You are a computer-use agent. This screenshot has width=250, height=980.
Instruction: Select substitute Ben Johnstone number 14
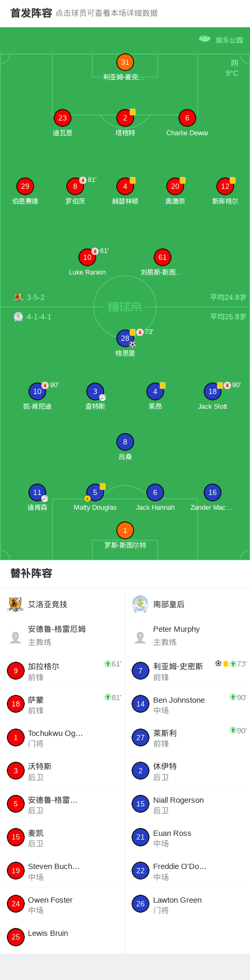187,704
